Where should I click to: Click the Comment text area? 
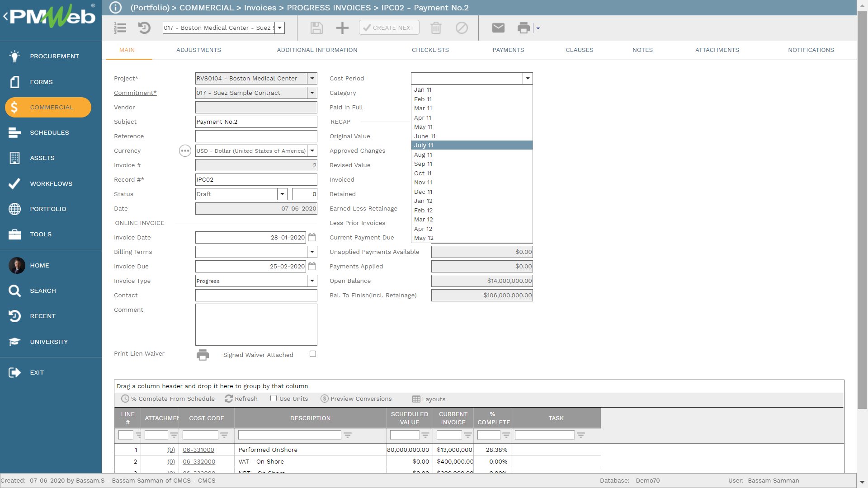256,325
